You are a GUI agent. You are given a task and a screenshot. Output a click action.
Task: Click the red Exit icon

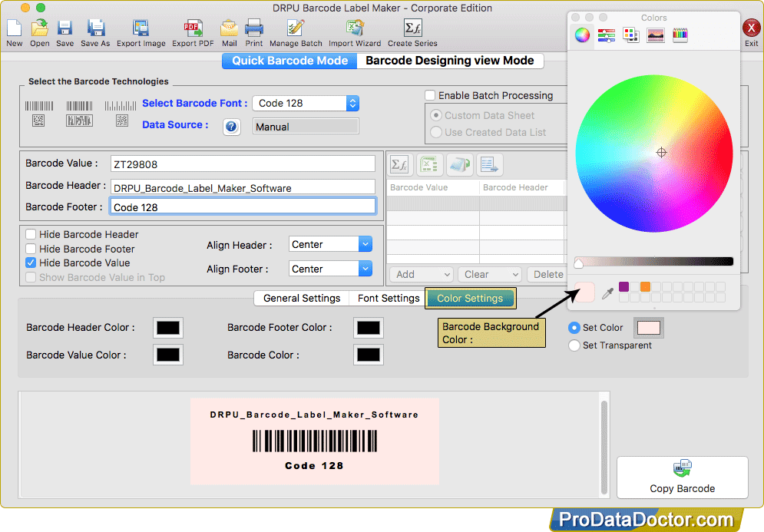pos(752,28)
